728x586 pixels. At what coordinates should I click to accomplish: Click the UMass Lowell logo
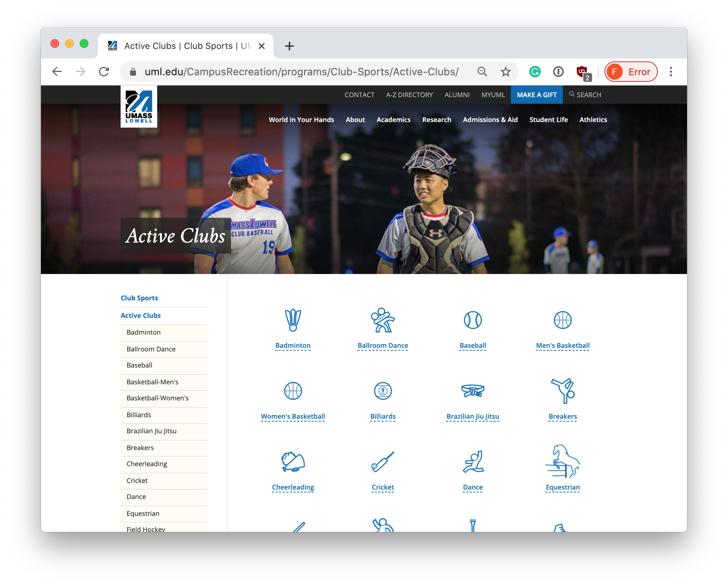(x=139, y=107)
